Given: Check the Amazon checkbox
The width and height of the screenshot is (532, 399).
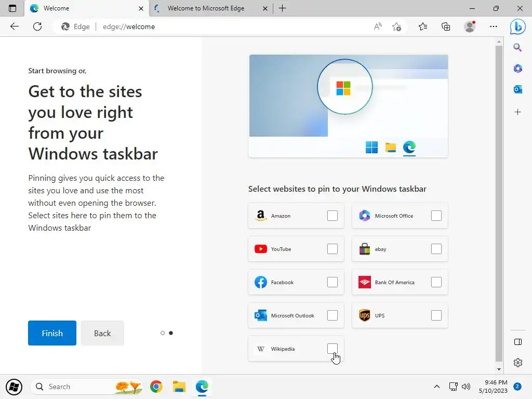Looking at the screenshot, I should [332, 216].
